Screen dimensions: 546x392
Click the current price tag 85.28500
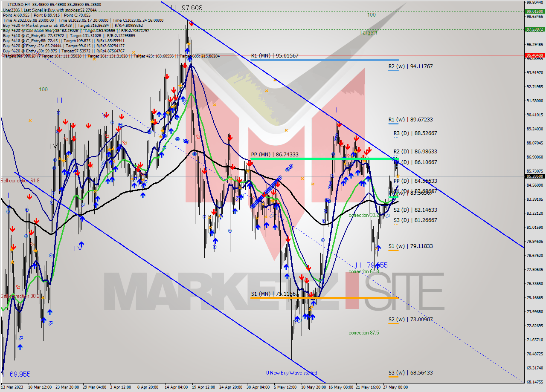[534, 176]
